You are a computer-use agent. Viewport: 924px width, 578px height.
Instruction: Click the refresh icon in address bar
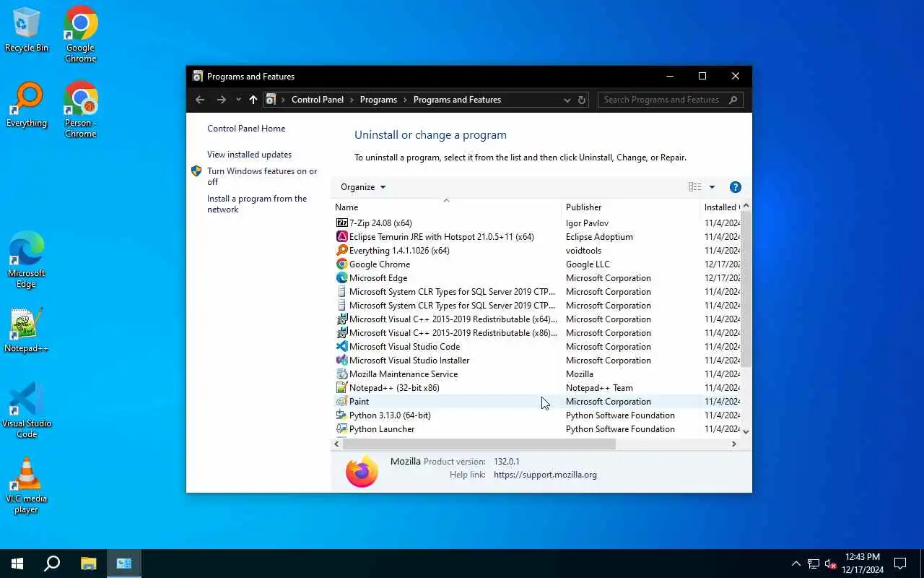click(582, 100)
